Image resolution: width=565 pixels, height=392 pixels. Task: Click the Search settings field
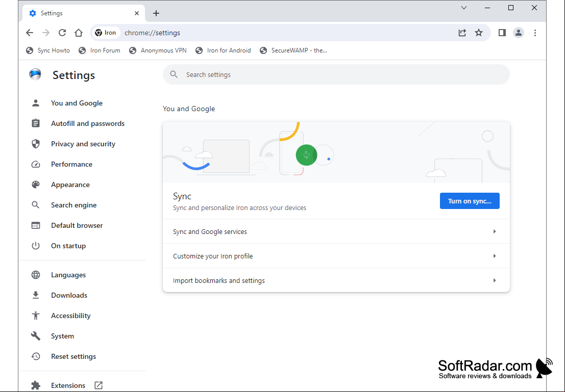coord(336,74)
